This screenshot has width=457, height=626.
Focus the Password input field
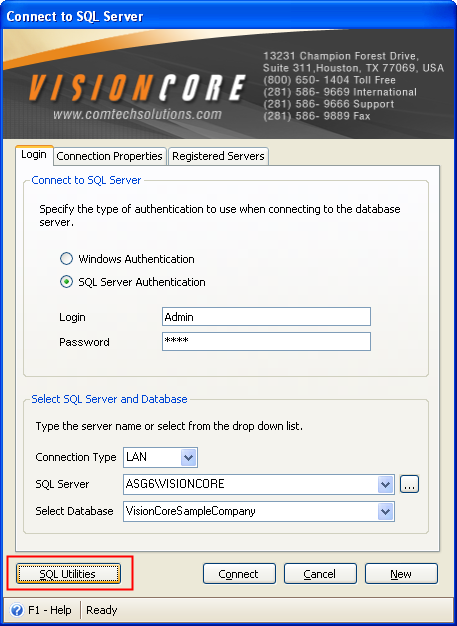click(266, 342)
